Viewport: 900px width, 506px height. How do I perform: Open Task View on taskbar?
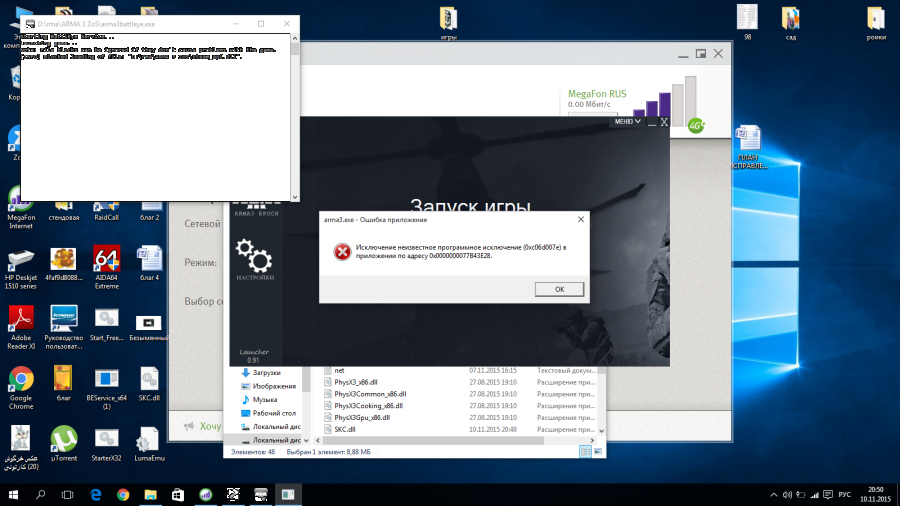pos(67,495)
